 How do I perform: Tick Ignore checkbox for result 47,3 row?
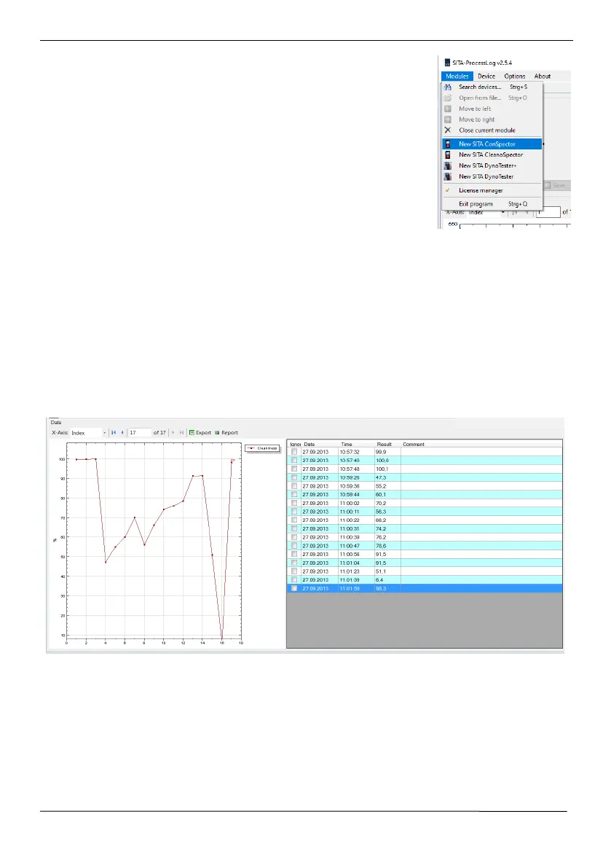click(x=294, y=477)
